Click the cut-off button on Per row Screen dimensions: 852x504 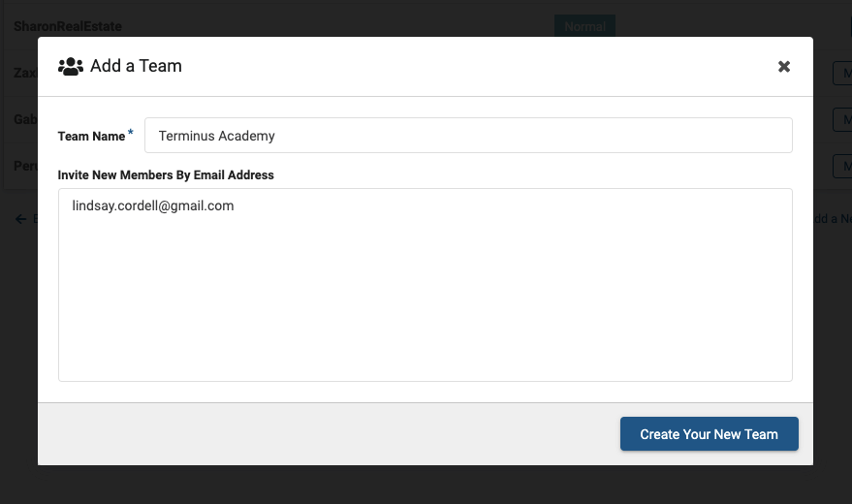842,166
